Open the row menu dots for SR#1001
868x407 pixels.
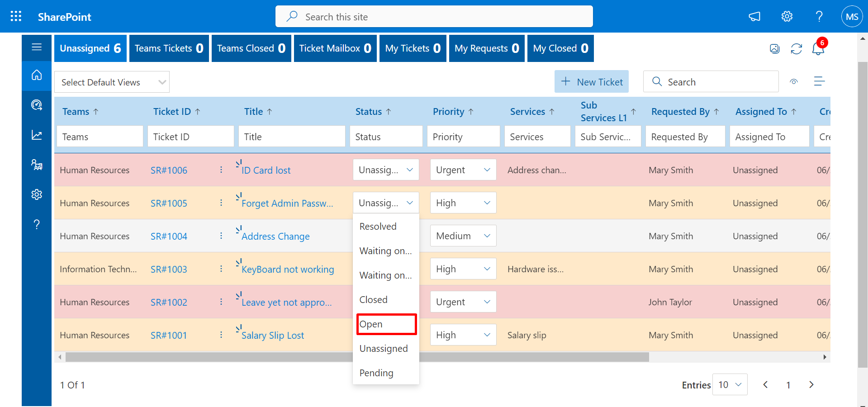(x=221, y=335)
